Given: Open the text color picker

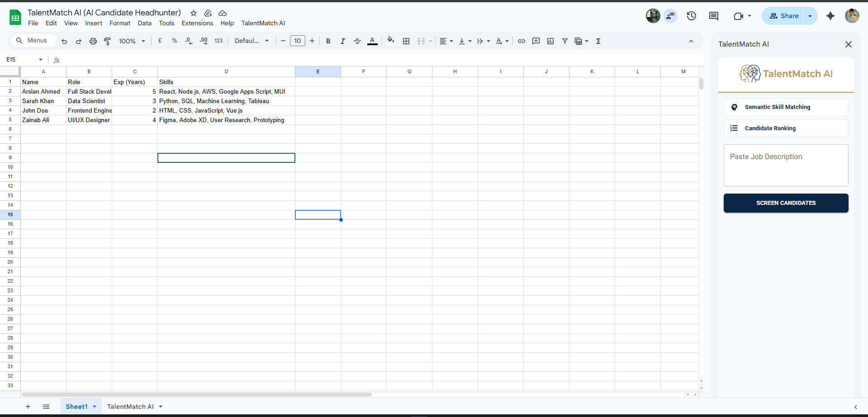Looking at the screenshot, I should click(372, 41).
